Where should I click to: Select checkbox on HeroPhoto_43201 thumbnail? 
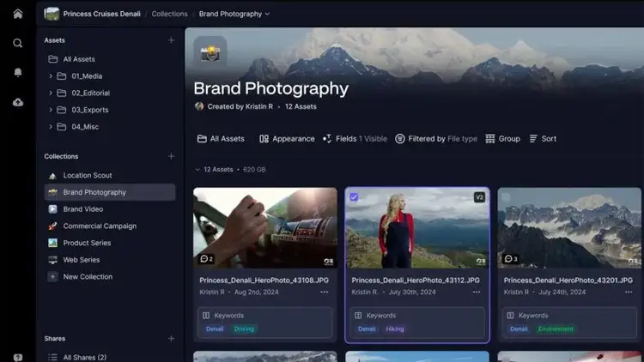tap(507, 197)
